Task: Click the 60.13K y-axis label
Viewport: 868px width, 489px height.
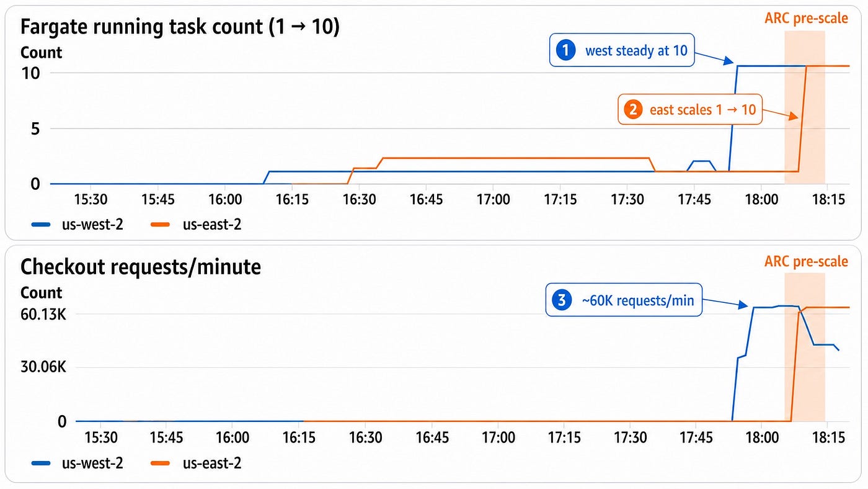Action: point(43,314)
